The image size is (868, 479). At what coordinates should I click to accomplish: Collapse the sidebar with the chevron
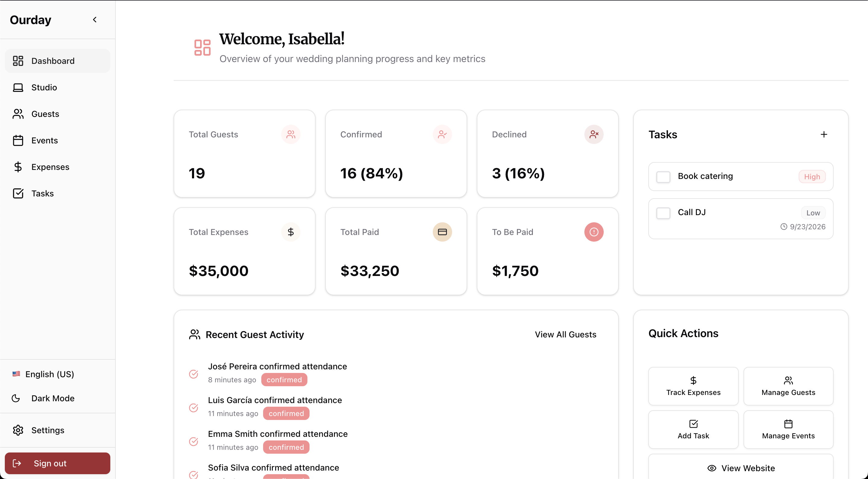[x=95, y=20]
